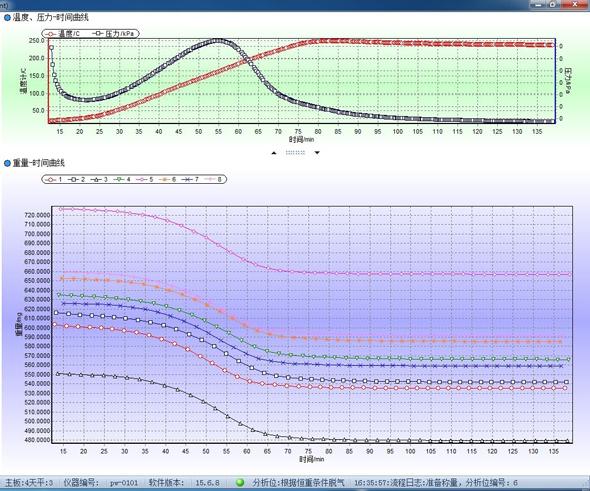Toggle the 温度/C series in top legend
The image size is (590, 491).
[62, 34]
